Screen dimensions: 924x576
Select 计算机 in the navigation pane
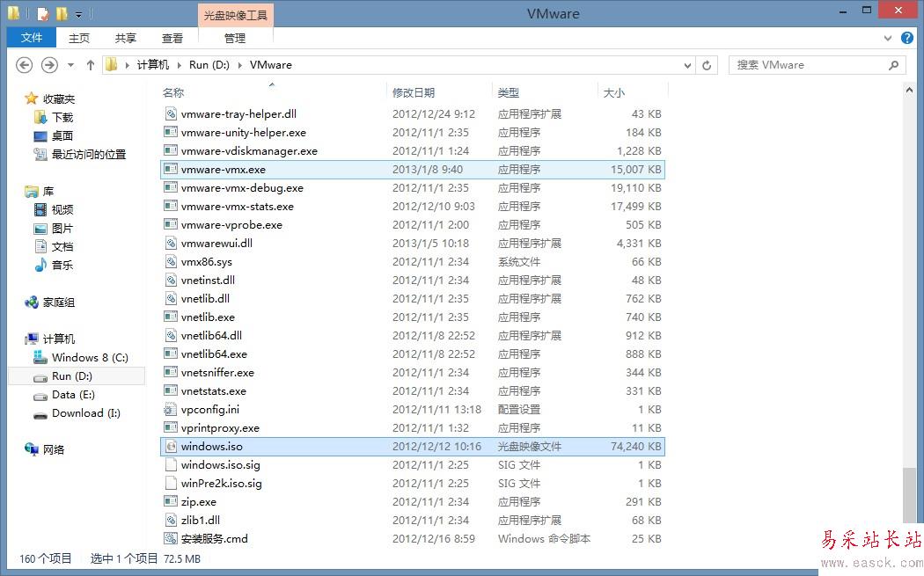pyautogui.click(x=58, y=339)
